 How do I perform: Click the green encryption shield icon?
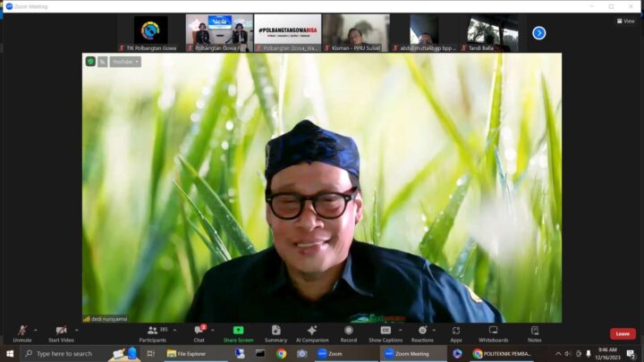(x=90, y=62)
